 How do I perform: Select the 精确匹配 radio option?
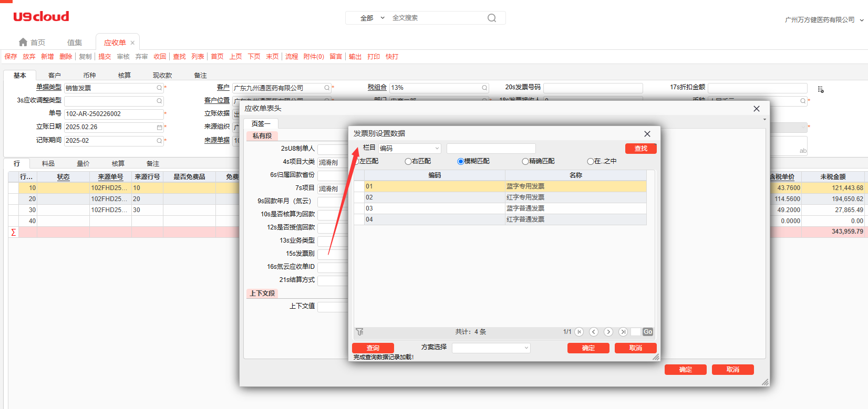(525, 161)
